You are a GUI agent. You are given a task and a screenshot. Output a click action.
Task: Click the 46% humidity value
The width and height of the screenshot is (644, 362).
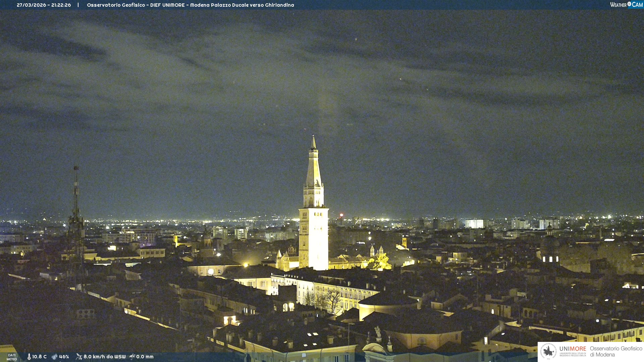coord(64,357)
